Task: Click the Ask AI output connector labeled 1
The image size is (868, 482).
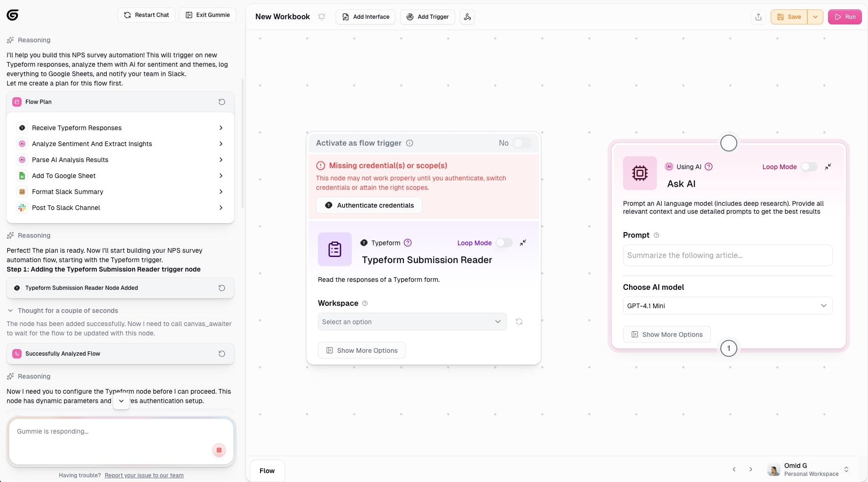Action: pyautogui.click(x=729, y=348)
